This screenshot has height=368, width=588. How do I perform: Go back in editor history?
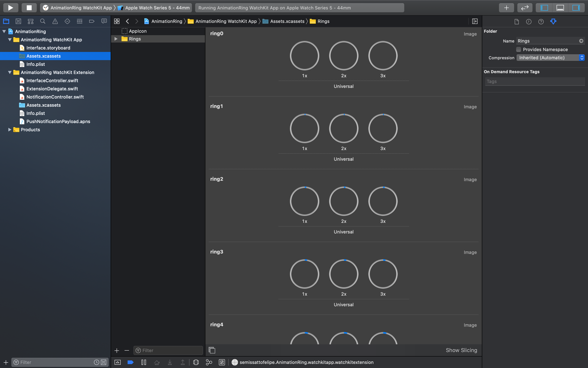127,21
